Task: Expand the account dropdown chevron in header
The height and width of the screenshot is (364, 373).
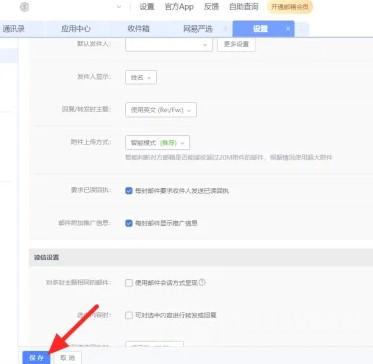Action: click(119, 7)
